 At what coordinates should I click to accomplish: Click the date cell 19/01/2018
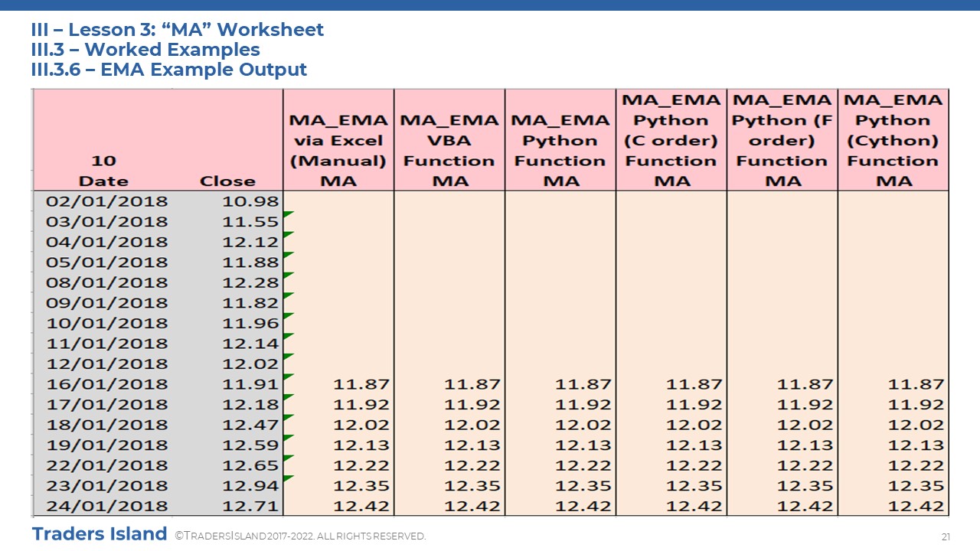point(107,445)
